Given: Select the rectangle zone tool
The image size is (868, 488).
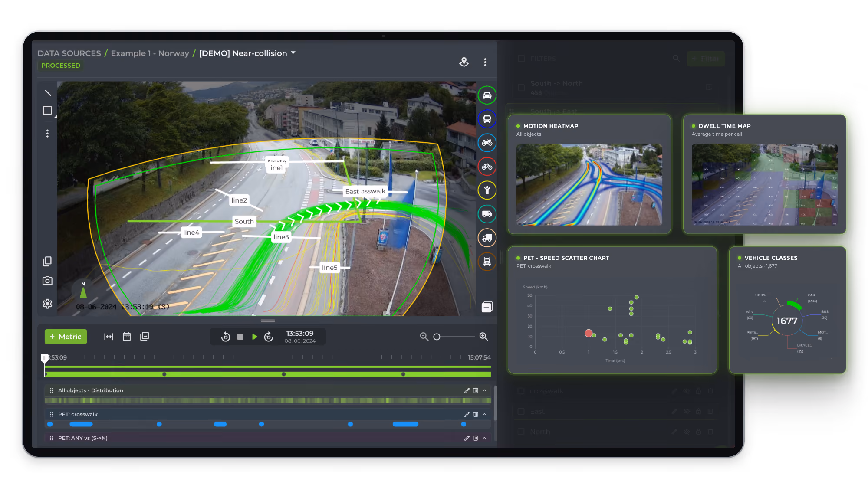Looking at the screenshot, I should tap(48, 111).
